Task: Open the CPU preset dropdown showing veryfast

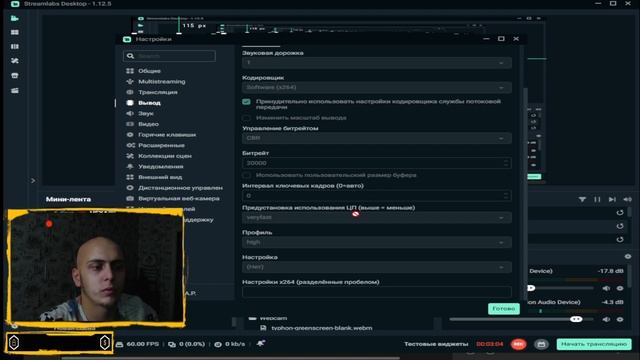Action: [377, 218]
